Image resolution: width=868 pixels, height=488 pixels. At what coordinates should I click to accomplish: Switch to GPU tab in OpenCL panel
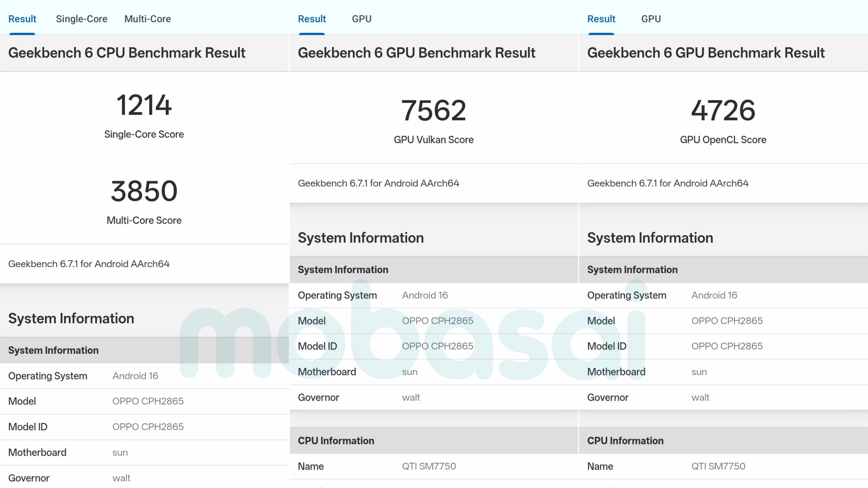point(651,19)
